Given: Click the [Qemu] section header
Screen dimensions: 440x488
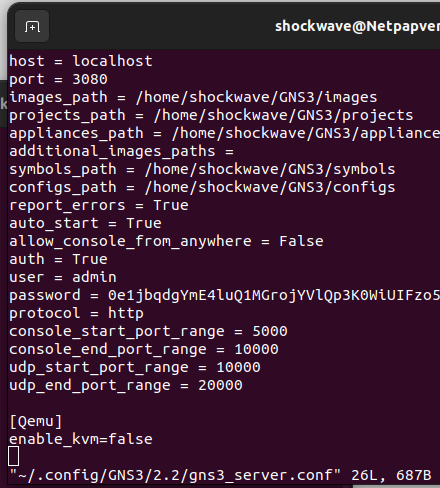Looking at the screenshot, I should tap(36, 421).
